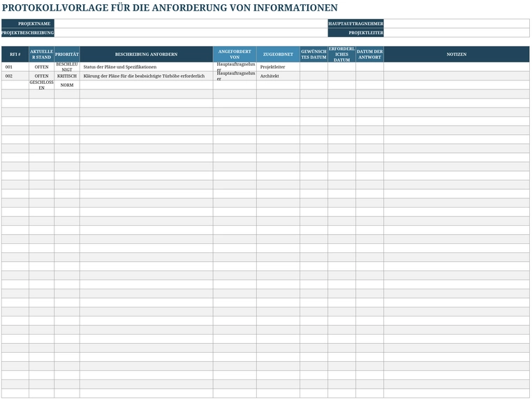The width and height of the screenshot is (532, 399).
Task: Select the NOTIZEN column header
Action: tap(457, 55)
